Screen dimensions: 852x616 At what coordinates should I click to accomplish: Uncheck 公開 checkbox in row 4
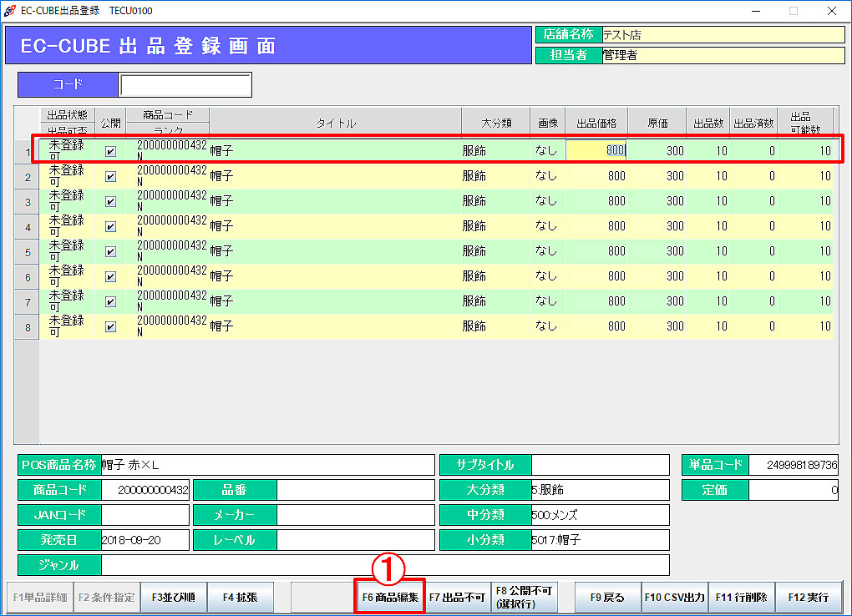[110, 227]
